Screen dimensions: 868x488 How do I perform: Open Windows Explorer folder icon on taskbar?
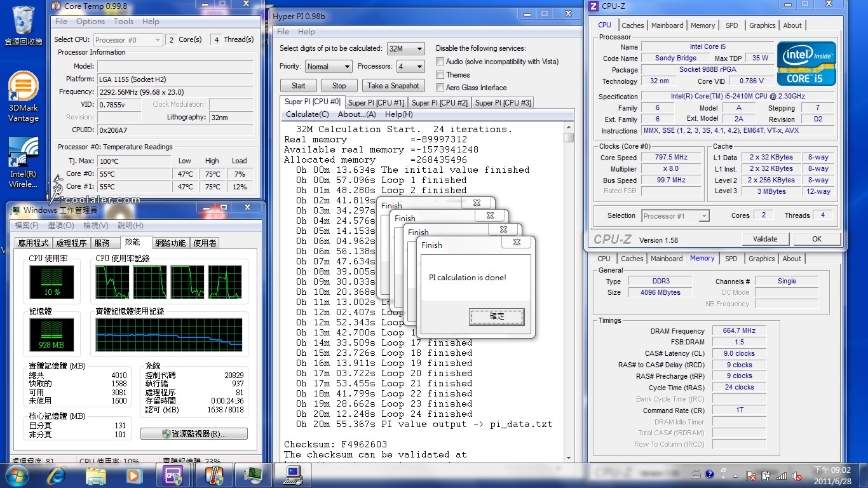pyautogui.click(x=96, y=475)
